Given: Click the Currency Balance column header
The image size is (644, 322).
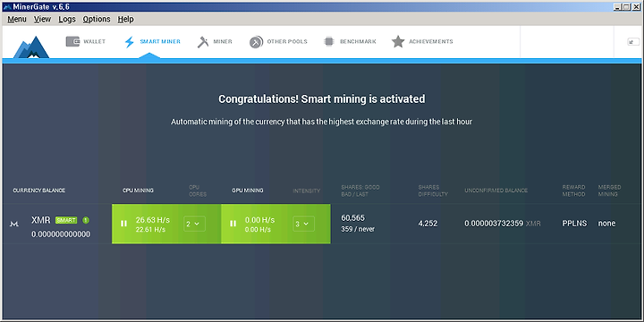Looking at the screenshot, I should click(39, 191).
